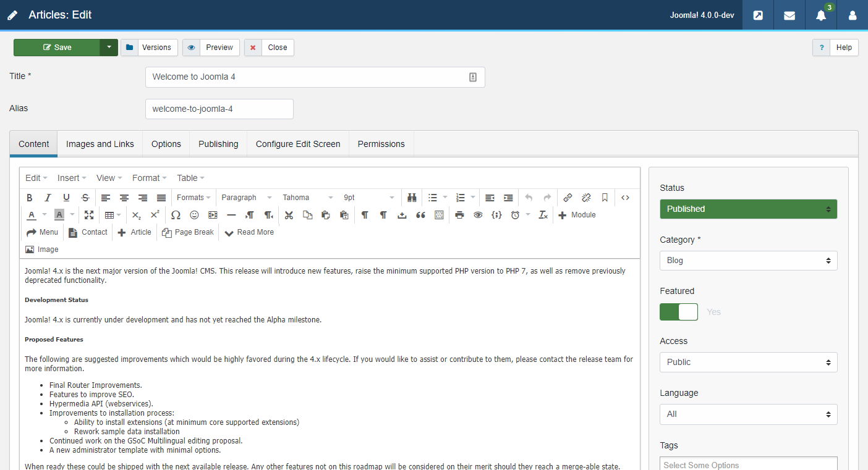Close the article editor
Image resolution: width=868 pixels, height=470 pixels.
(x=269, y=48)
